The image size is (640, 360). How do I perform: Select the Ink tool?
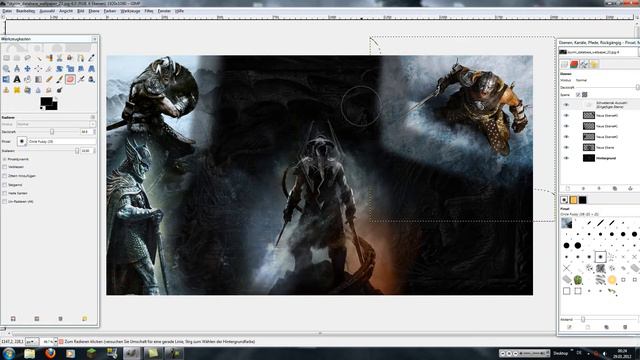click(x=91, y=79)
